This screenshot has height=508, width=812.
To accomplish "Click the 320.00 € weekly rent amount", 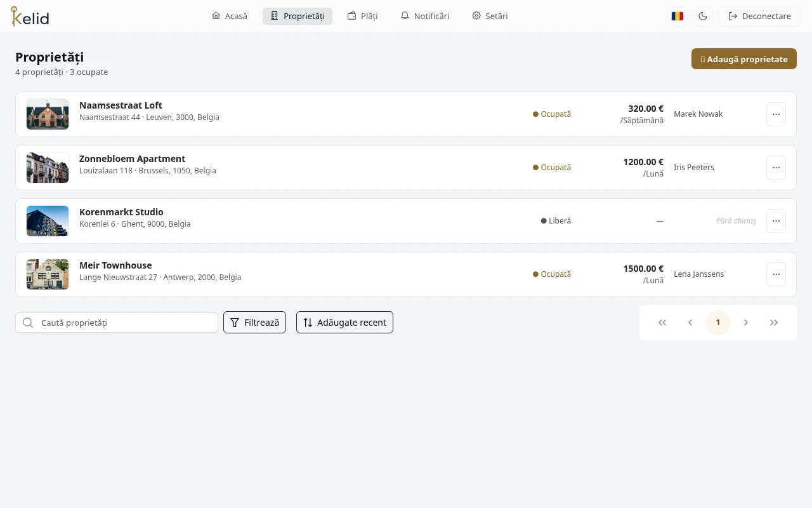I will click(646, 109).
